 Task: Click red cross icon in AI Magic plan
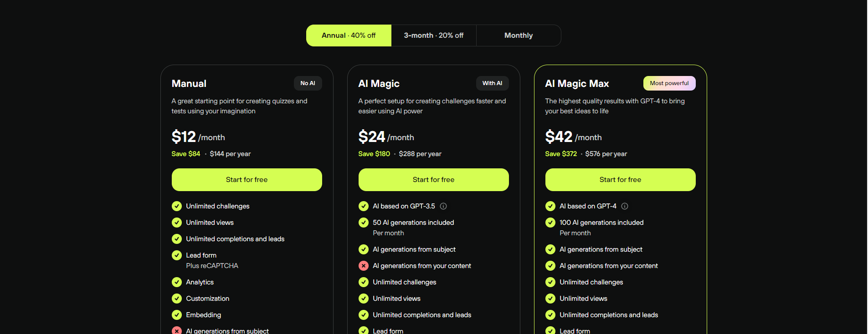[364, 266]
